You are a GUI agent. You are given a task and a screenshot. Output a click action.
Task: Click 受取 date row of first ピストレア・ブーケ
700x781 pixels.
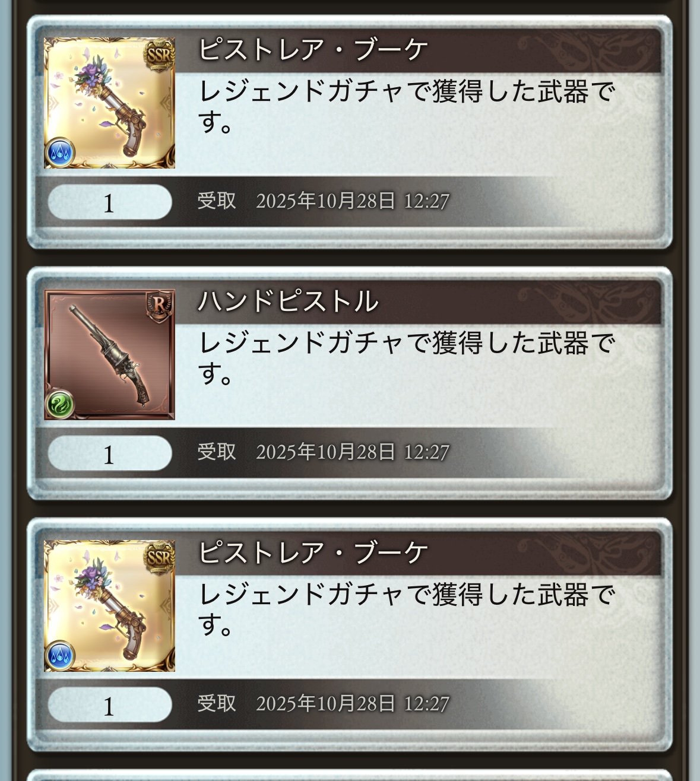(x=324, y=201)
